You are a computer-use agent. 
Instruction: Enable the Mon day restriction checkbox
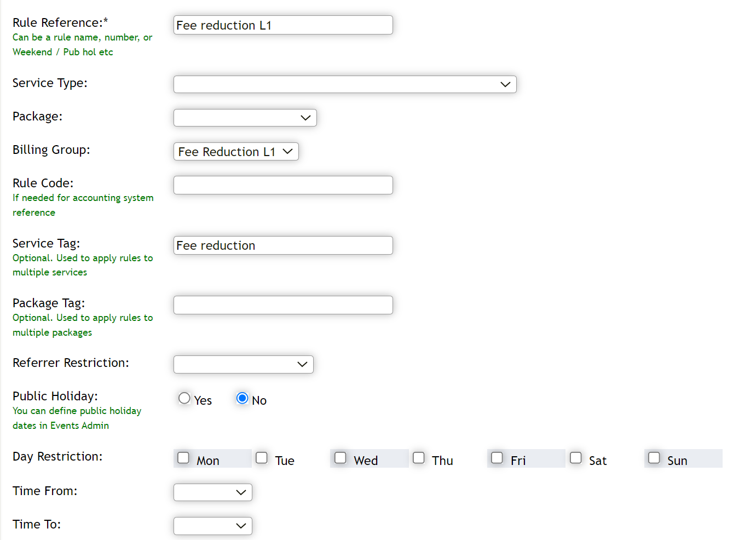pos(183,457)
